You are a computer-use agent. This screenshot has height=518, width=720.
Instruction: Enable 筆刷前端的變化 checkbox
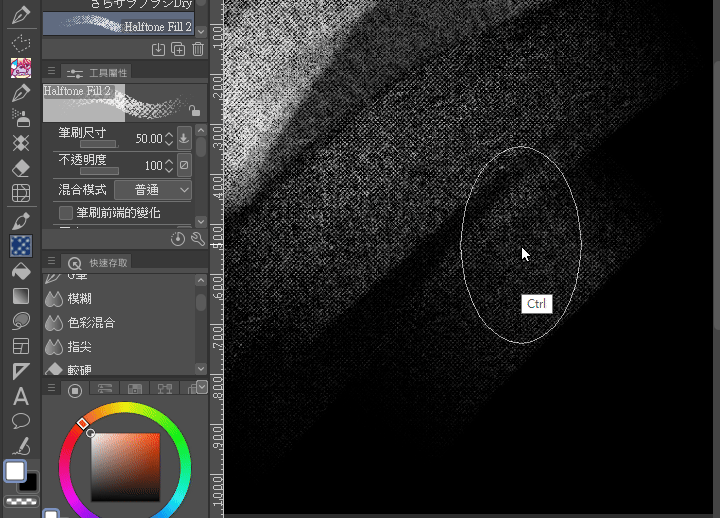pyautogui.click(x=66, y=213)
